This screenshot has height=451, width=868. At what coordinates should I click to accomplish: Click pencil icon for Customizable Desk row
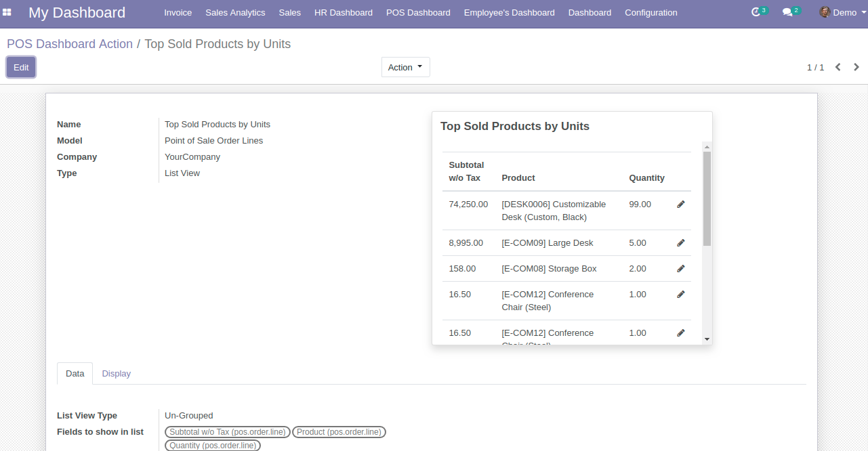[x=681, y=205]
